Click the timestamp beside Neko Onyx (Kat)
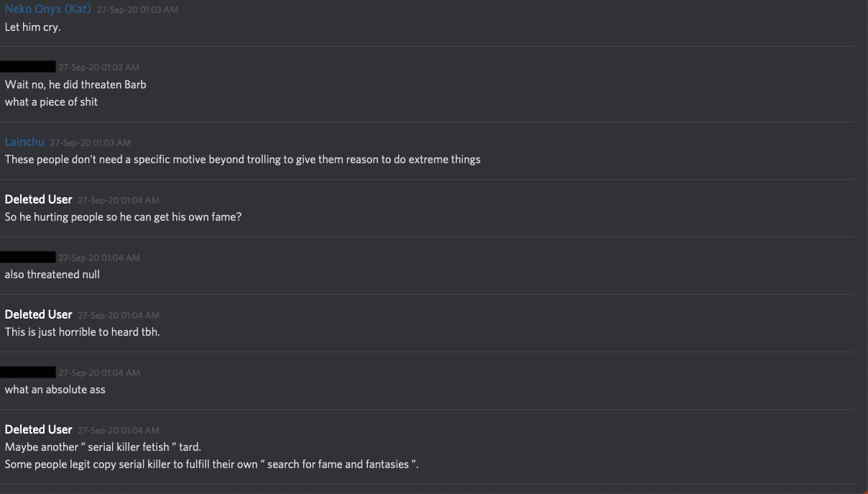The image size is (868, 494). pyautogui.click(x=137, y=10)
